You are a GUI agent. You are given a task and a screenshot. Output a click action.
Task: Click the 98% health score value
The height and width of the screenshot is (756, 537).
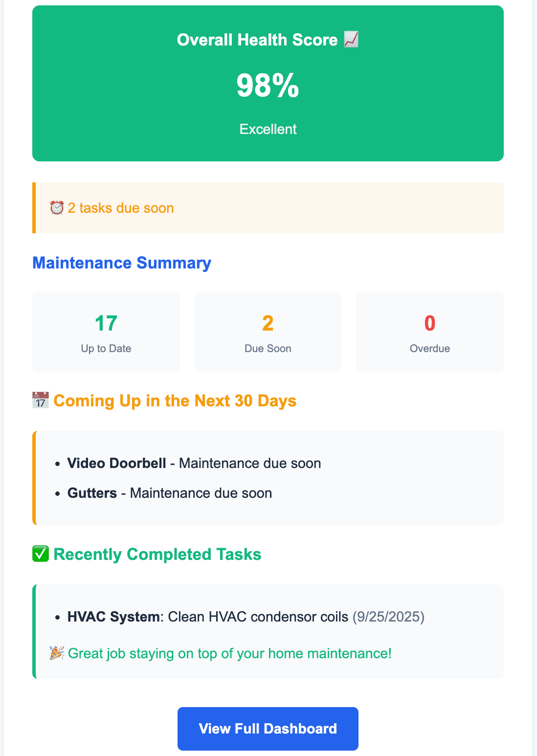click(268, 86)
